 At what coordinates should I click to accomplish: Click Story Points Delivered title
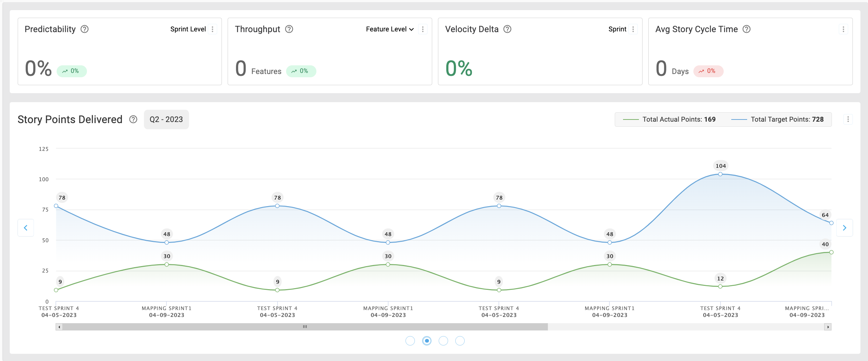click(70, 119)
